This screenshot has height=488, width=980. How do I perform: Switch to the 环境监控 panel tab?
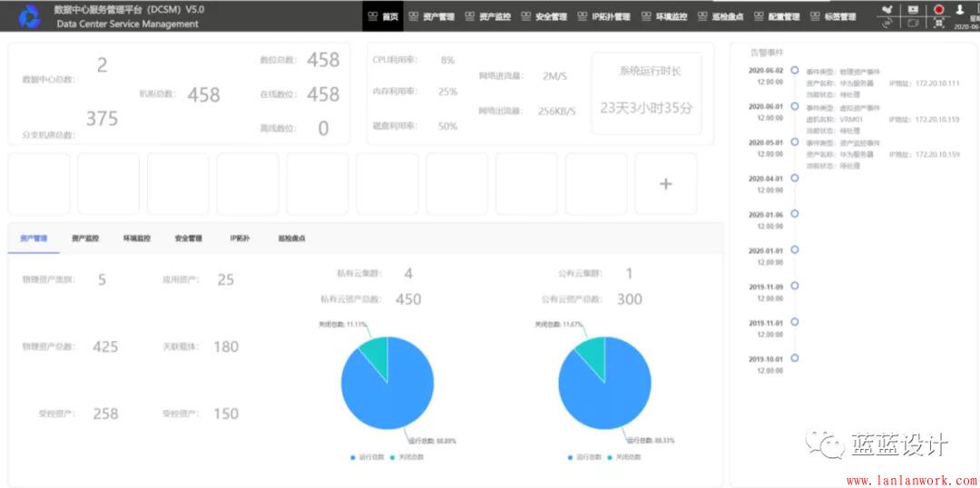(x=137, y=239)
